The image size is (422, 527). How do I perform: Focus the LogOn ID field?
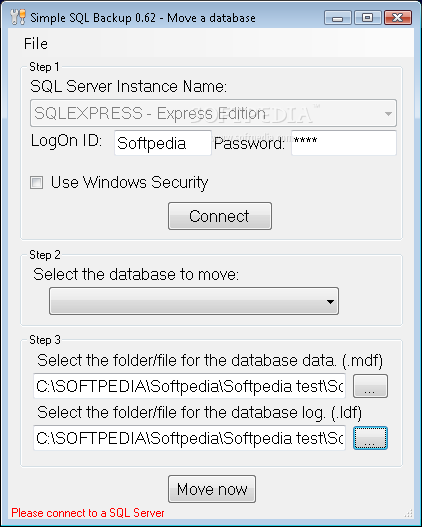point(163,143)
